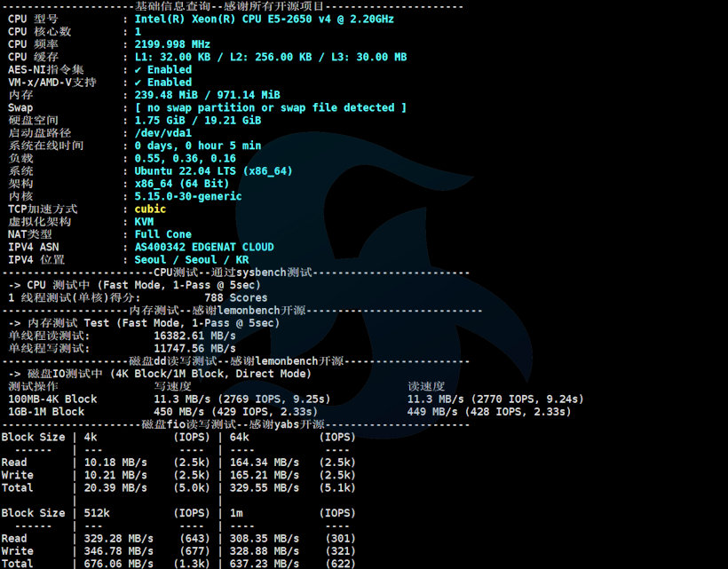Click the yellow cubic TCP value
The height and width of the screenshot is (569, 728).
click(x=150, y=209)
